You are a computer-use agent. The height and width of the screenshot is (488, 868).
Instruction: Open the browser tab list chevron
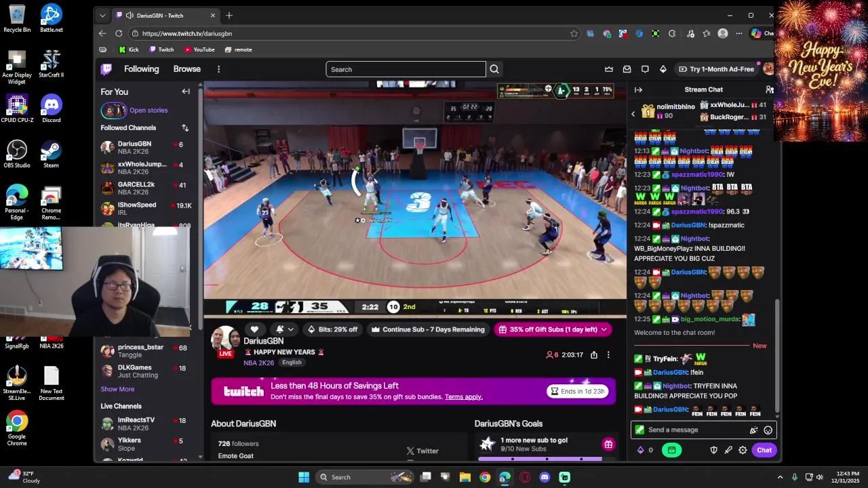(102, 15)
